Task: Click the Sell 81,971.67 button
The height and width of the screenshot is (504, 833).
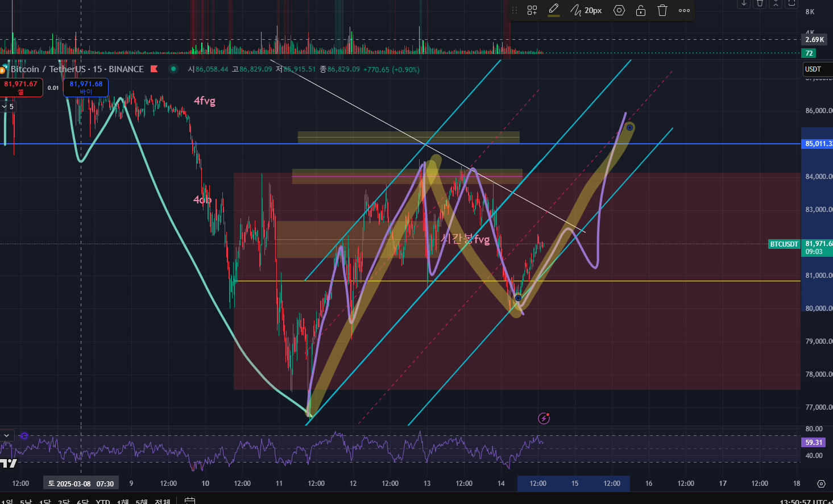Action: click(x=21, y=88)
